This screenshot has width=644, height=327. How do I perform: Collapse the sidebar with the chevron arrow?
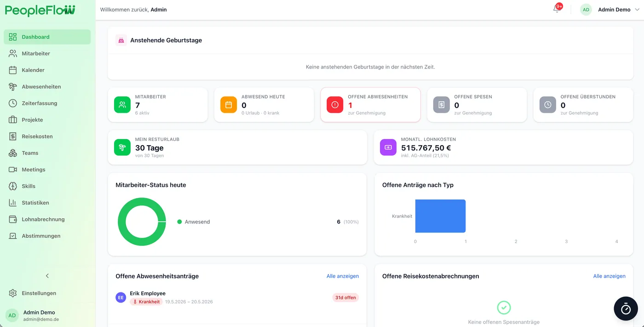47,276
